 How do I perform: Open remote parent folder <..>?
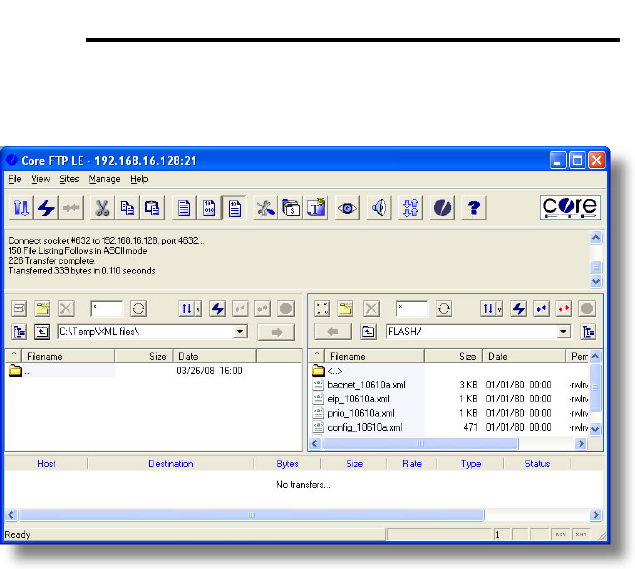335,371
